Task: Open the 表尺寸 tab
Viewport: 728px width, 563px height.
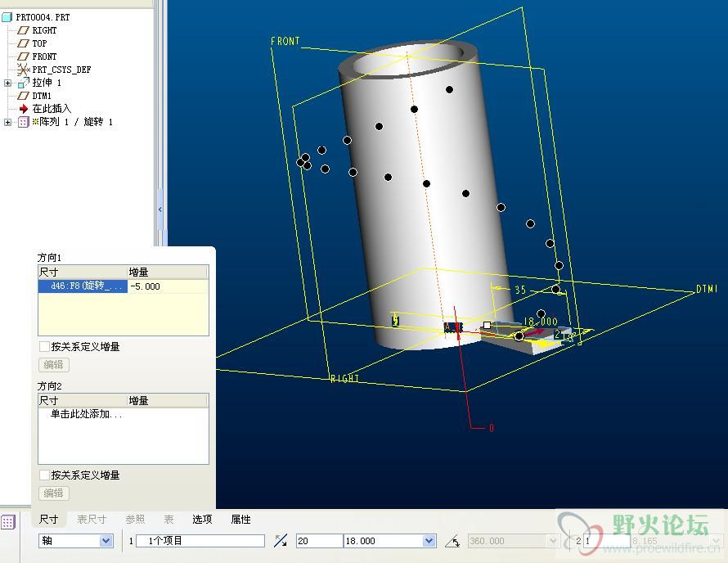Action: (92, 519)
